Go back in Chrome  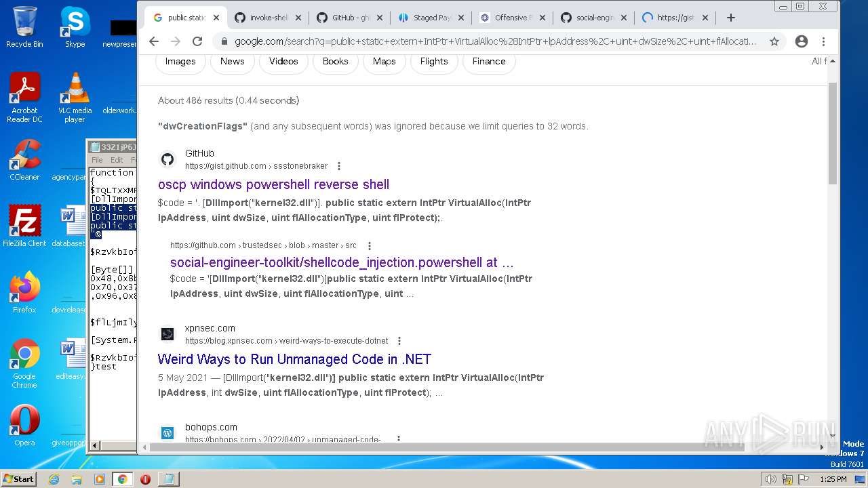[x=154, y=41]
